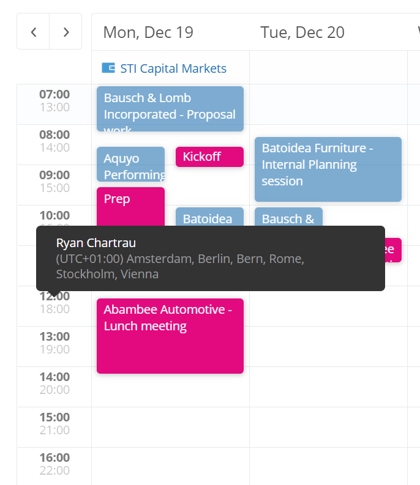The height and width of the screenshot is (485, 420).
Task: Open the STI Capital Markets link
Action: click(173, 69)
